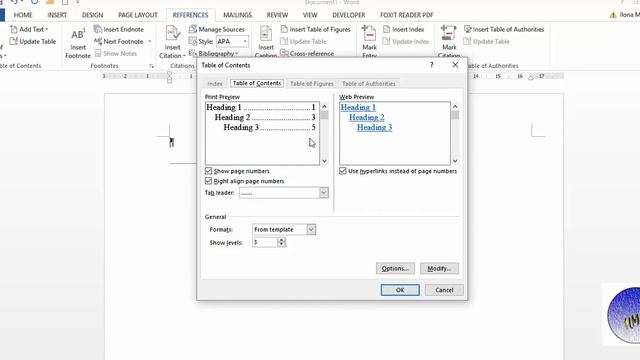Open the citation Style APA dropdown
Image resolution: width=640 pixels, height=360 pixels.
tap(245, 41)
